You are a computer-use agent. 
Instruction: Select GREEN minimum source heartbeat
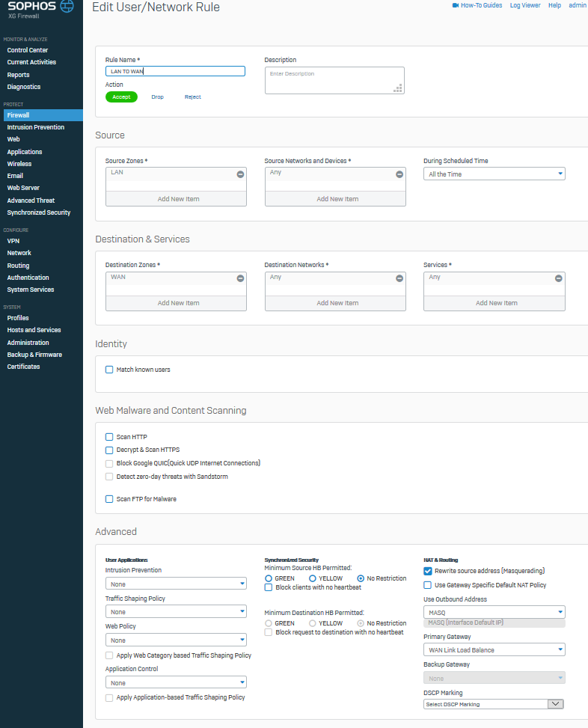pyautogui.click(x=269, y=578)
